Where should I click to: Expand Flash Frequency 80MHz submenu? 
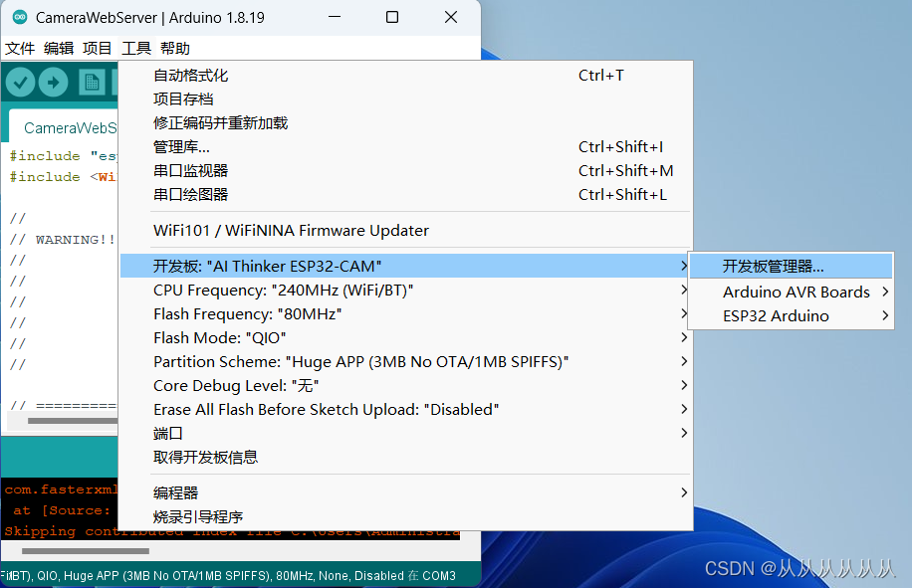coord(406,313)
